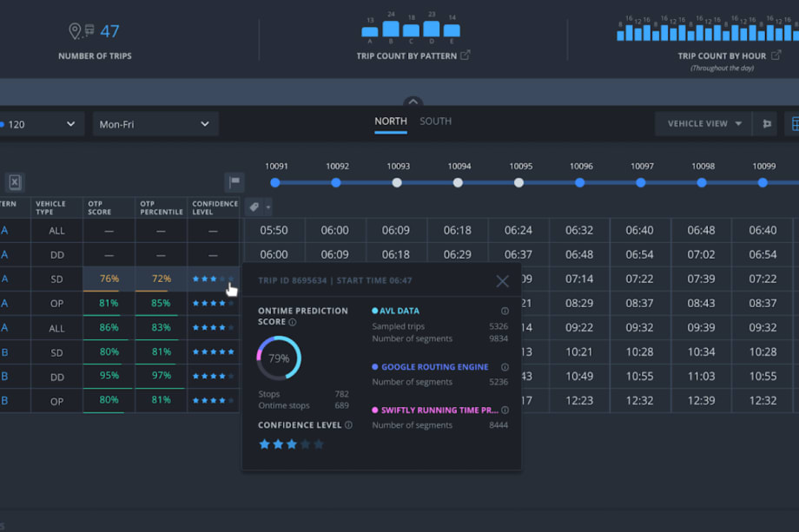Click the info icon next to Confidence Level
Image resolution: width=799 pixels, height=532 pixels.
(x=347, y=425)
